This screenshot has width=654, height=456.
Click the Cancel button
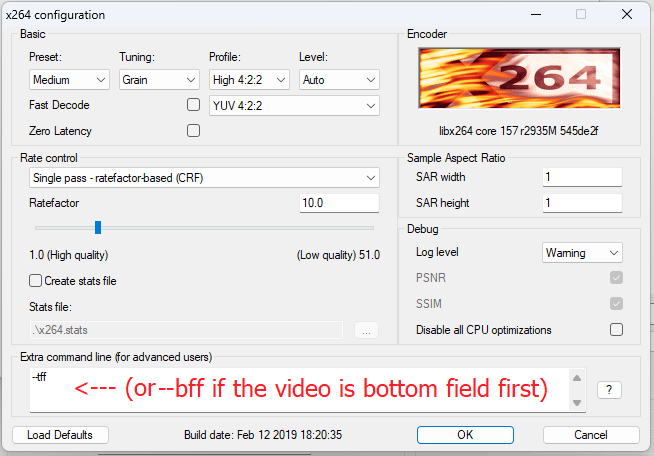(590, 435)
